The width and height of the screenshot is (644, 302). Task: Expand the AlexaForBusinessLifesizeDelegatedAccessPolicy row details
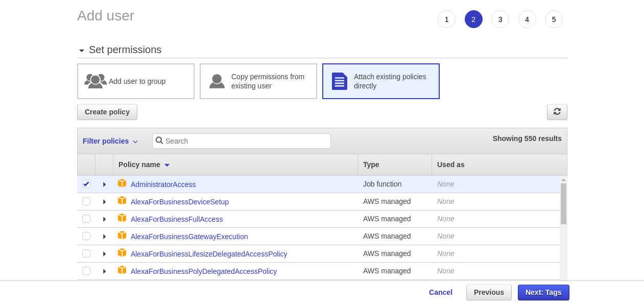click(104, 254)
